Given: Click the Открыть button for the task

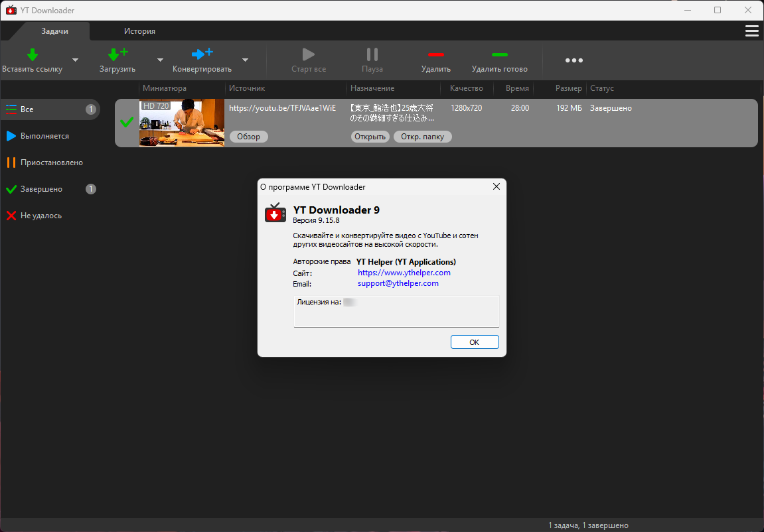Looking at the screenshot, I should pyautogui.click(x=370, y=137).
